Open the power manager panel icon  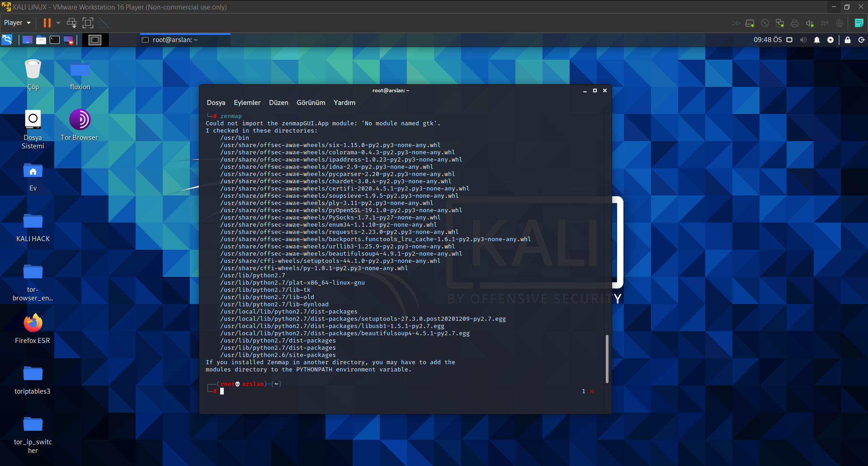[830, 40]
